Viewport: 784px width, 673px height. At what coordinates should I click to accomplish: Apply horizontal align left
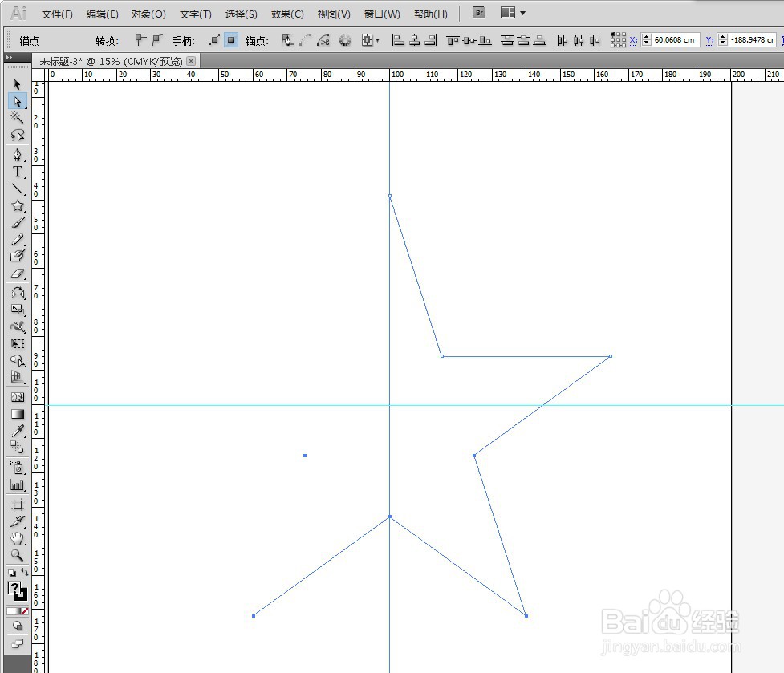click(398, 40)
